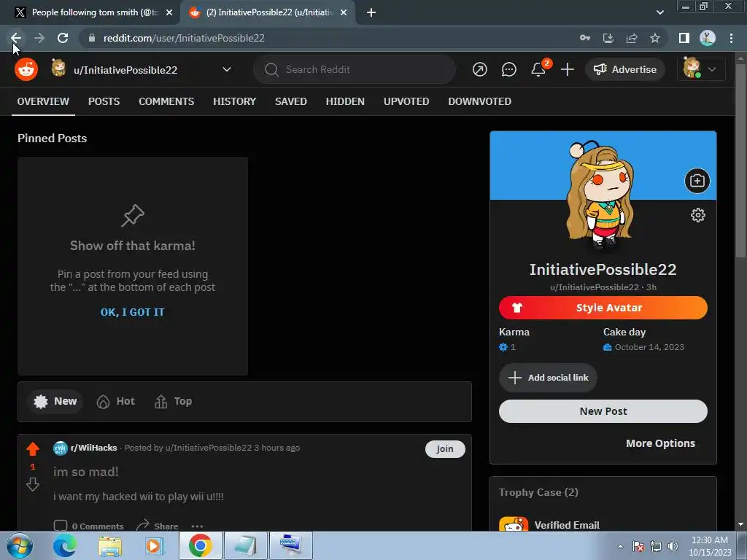Open the chat bubble icon

(508, 69)
